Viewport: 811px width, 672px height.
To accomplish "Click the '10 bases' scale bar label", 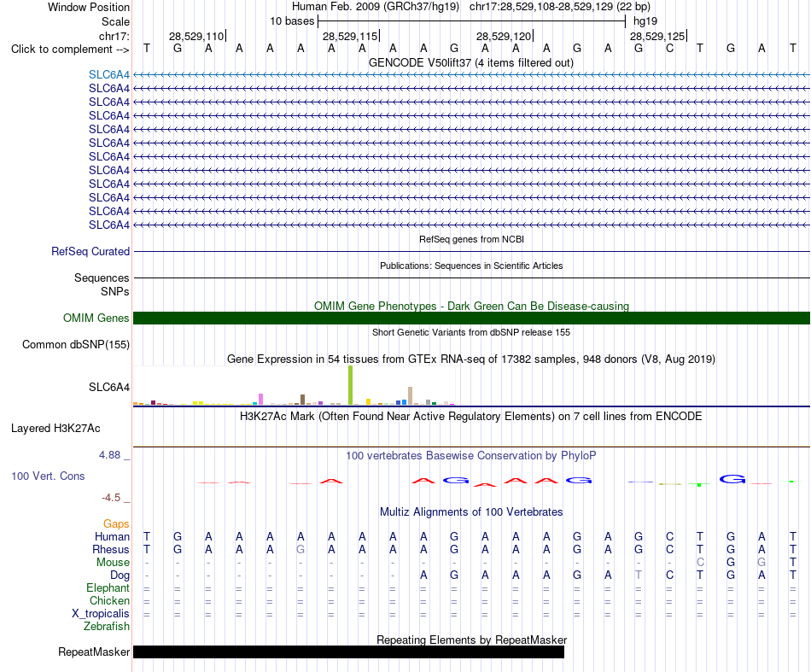I will (292, 21).
